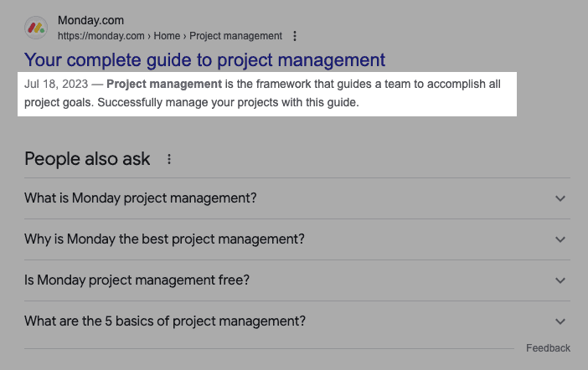Screen dimensions: 588x370
Task: Open the three-dot menu beside the monday.com URL
Action: 295,36
